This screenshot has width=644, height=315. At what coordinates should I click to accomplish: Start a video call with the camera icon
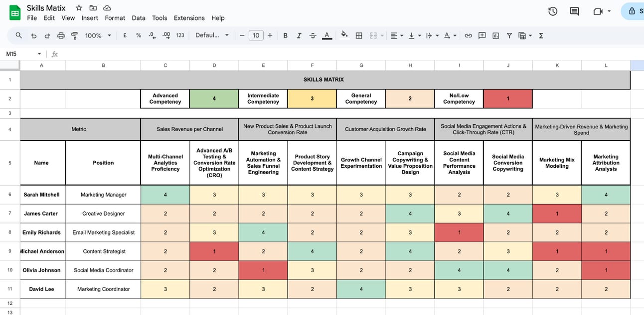pyautogui.click(x=598, y=11)
